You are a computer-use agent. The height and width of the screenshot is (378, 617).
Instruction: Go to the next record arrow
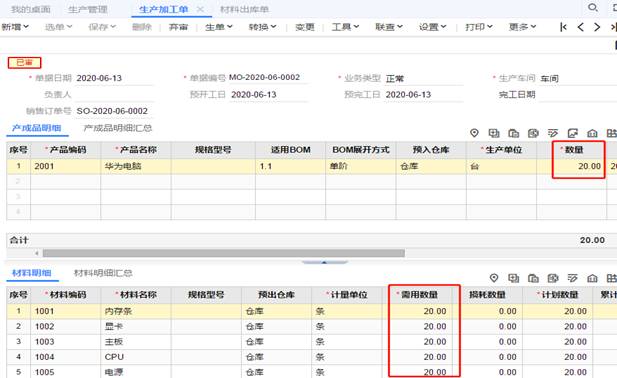(597, 27)
